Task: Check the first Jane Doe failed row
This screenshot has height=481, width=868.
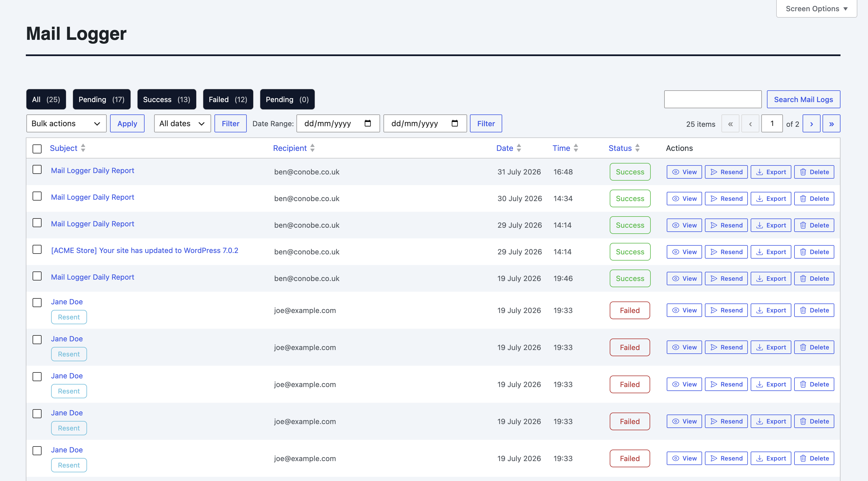Action: [37, 302]
